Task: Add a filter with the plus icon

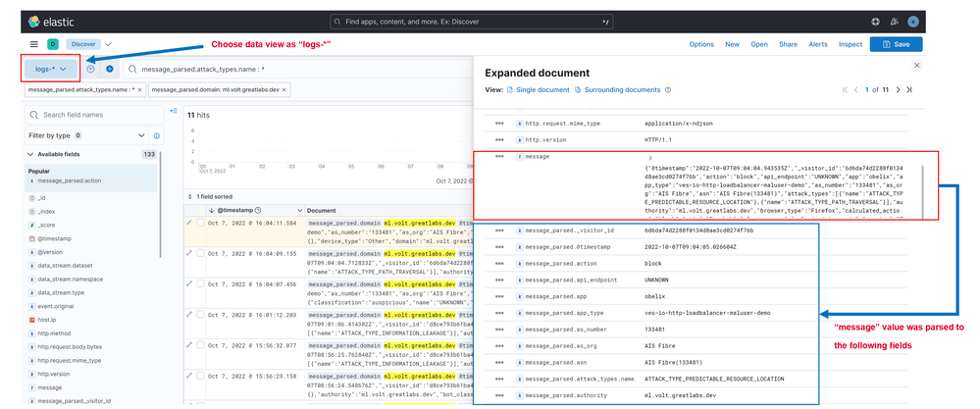Action: pyautogui.click(x=109, y=70)
